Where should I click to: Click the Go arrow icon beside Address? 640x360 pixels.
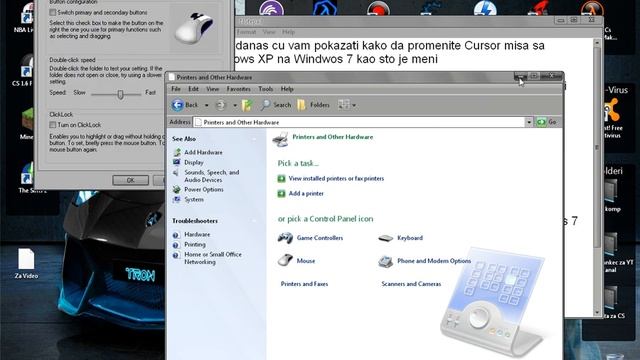pyautogui.click(x=541, y=122)
